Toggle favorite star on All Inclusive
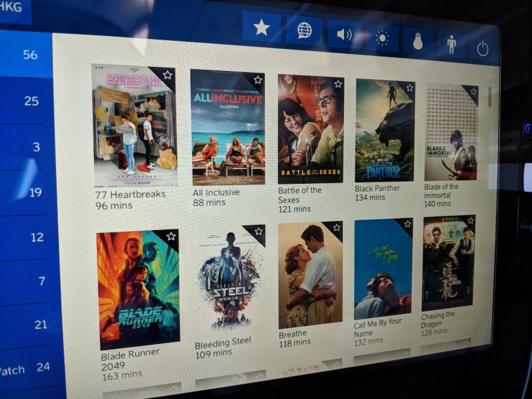 pyautogui.click(x=258, y=79)
